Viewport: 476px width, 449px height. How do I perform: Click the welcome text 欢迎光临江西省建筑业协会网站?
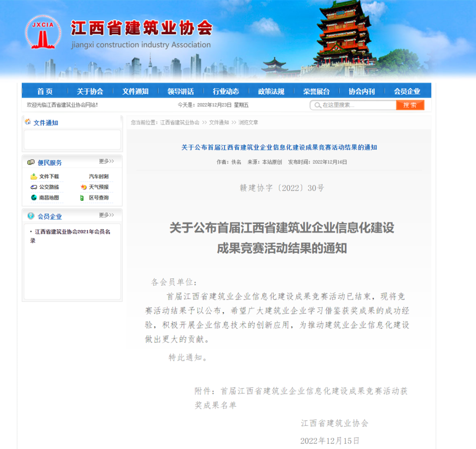[x=62, y=105]
